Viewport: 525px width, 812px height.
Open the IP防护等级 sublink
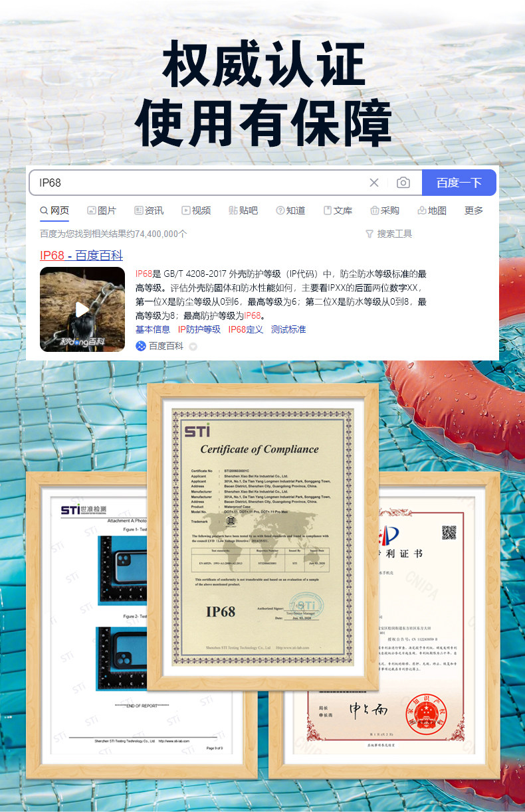(199, 329)
